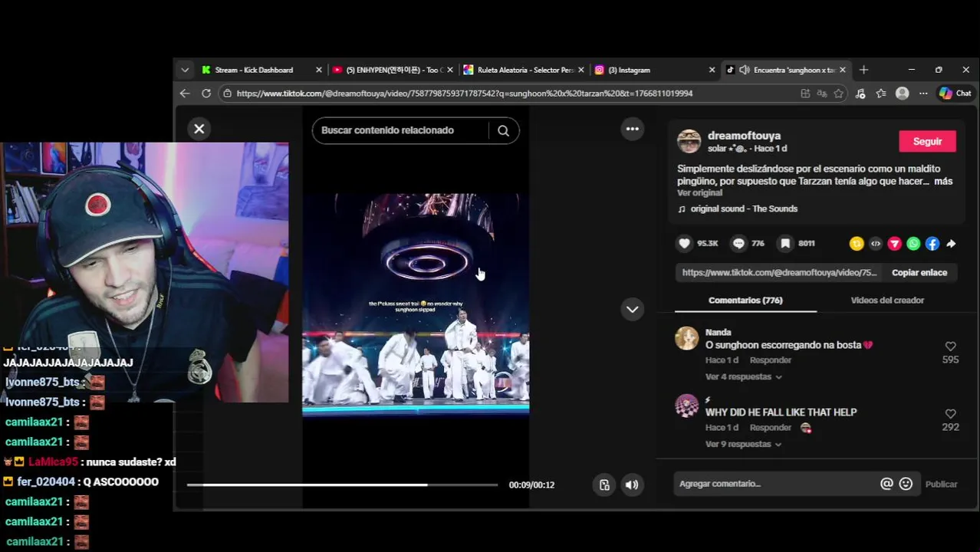Go back with the browser back arrow

185,94
